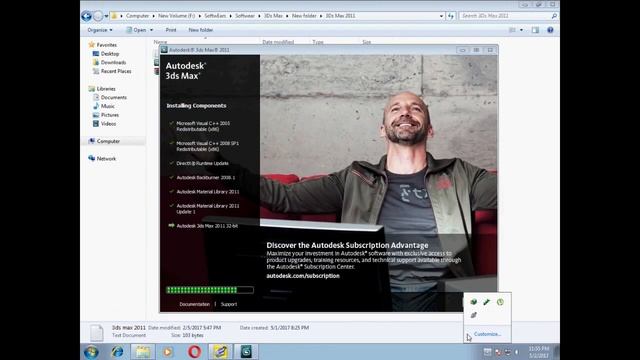Image resolution: width=640 pixels, height=360 pixels.
Task: Click the green plug icon in tray popup
Action: 487,302
